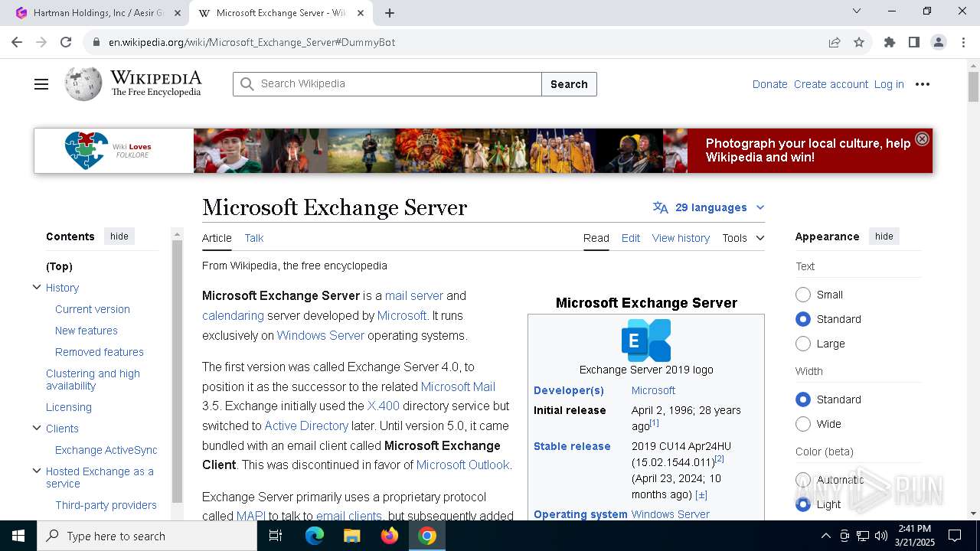Screen dimensions: 980x551
Task: Click the volume speaker tray icon
Action: tap(881, 536)
